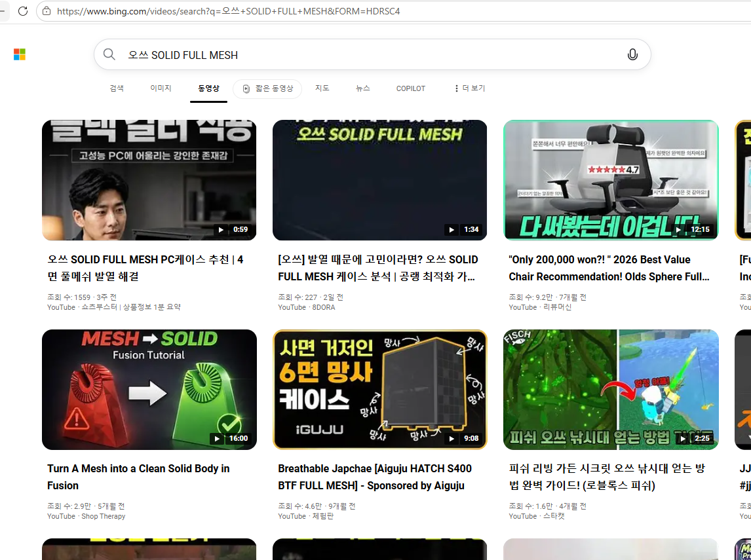This screenshot has width=751, height=560.
Task: Click the three-dot icon beside 더 보기
Action: 456,88
